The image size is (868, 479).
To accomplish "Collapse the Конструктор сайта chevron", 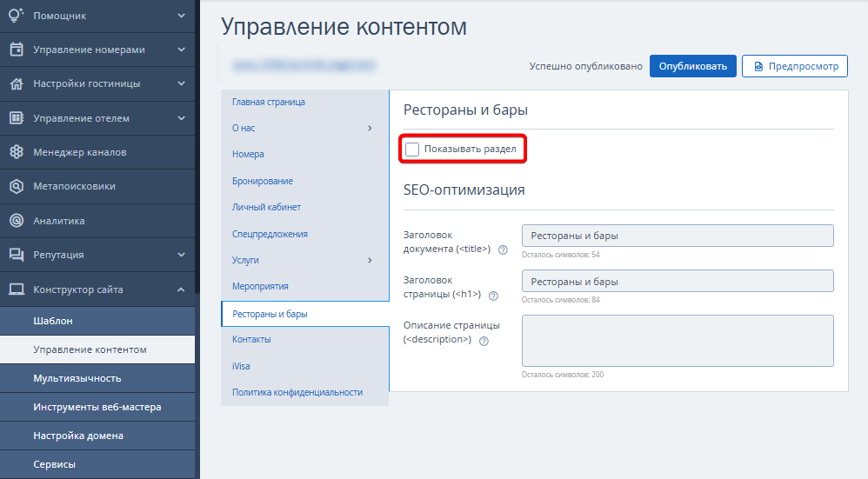I will tap(181, 289).
